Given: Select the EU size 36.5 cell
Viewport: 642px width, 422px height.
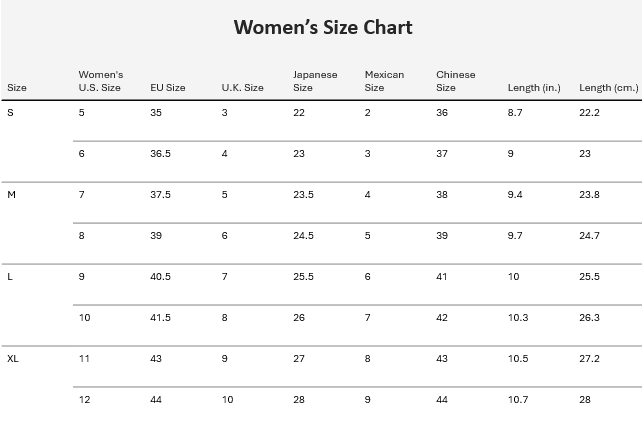Looking at the screenshot, I should click(x=160, y=154).
